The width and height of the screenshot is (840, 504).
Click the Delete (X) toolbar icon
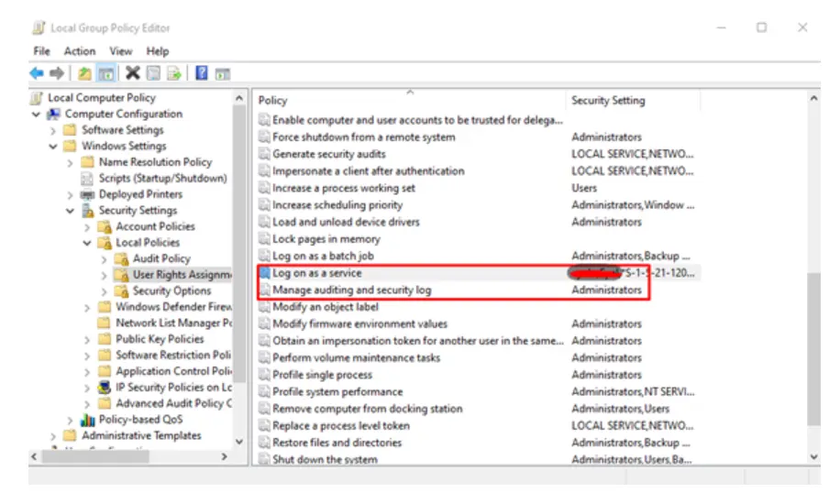point(133,73)
